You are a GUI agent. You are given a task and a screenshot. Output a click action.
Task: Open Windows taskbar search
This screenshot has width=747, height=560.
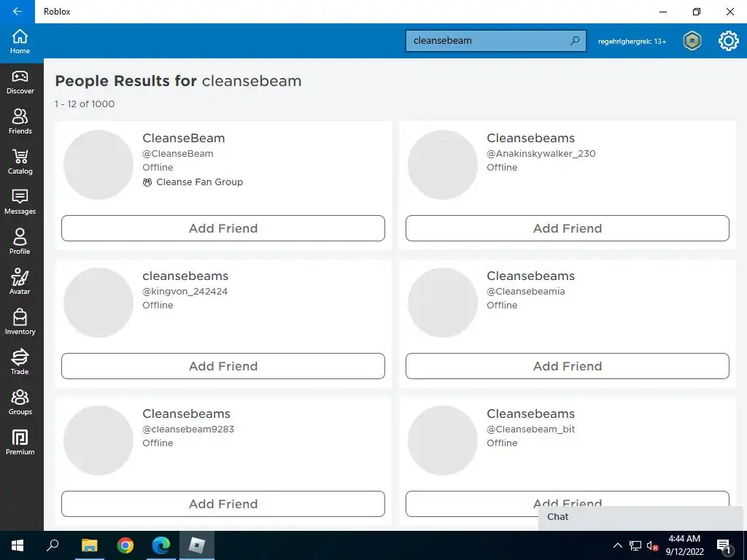(x=53, y=545)
